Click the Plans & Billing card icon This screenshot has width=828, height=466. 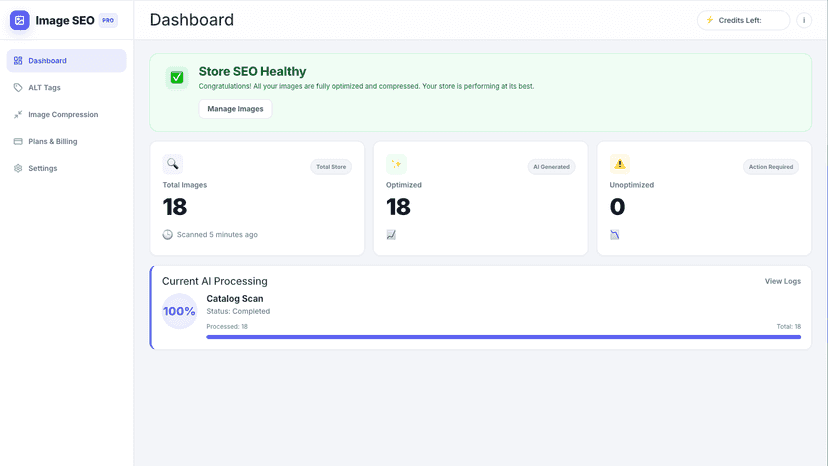[18, 142]
